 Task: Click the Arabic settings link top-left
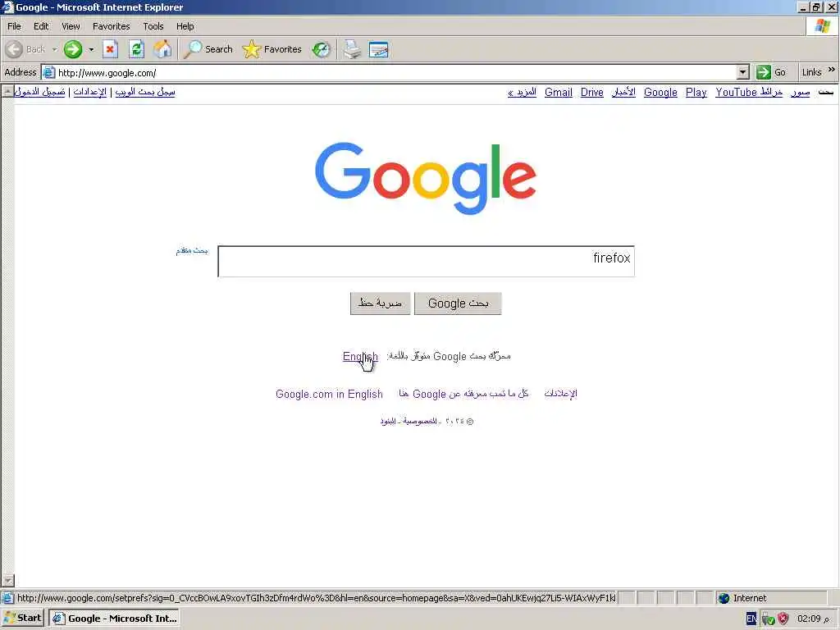pos(89,92)
